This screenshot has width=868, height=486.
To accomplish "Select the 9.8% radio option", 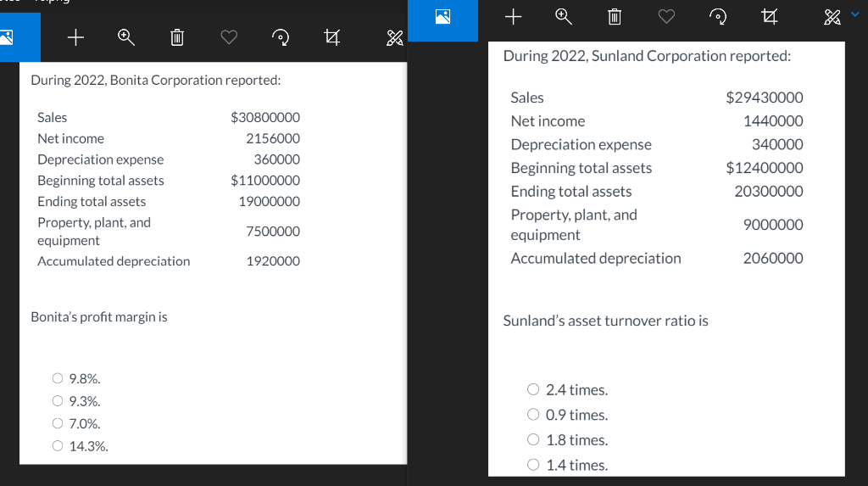I will (58, 378).
